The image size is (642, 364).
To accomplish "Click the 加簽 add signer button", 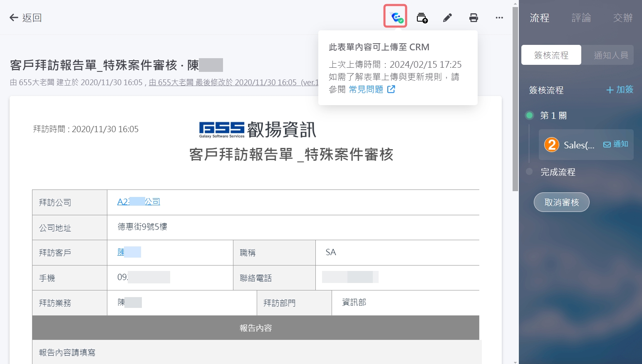I will click(x=620, y=90).
